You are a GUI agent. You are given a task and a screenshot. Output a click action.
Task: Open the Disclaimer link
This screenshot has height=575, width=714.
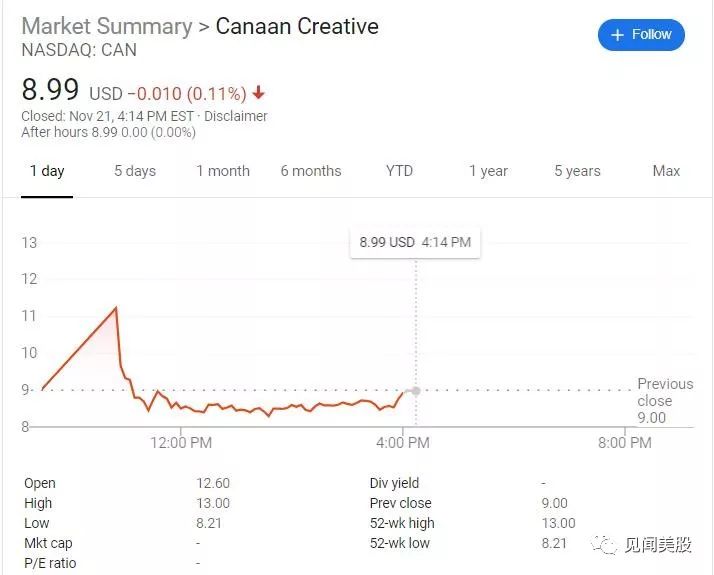coord(235,116)
